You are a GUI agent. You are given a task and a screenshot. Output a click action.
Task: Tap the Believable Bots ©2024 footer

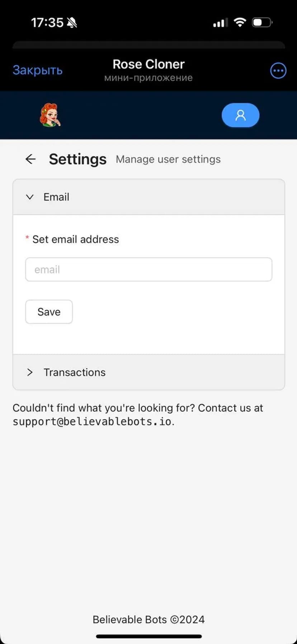click(x=148, y=620)
